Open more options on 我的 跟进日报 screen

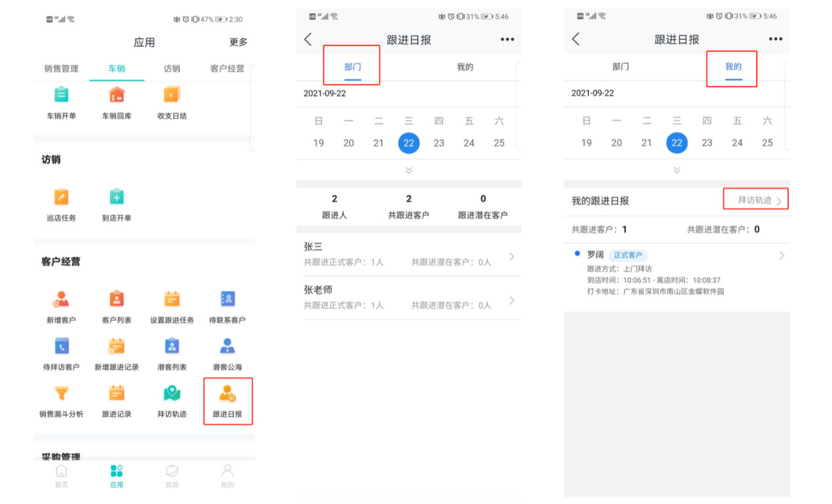(x=776, y=39)
